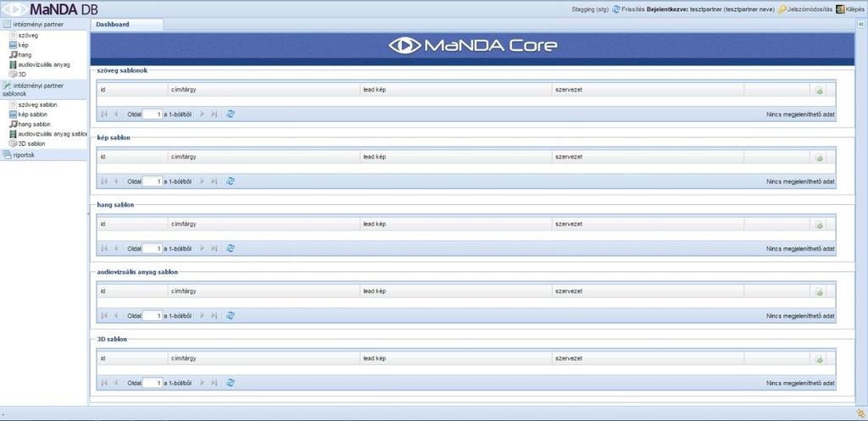Sort 3D sablon by lead kép column
The width and height of the screenshot is (868, 421).
(x=456, y=358)
